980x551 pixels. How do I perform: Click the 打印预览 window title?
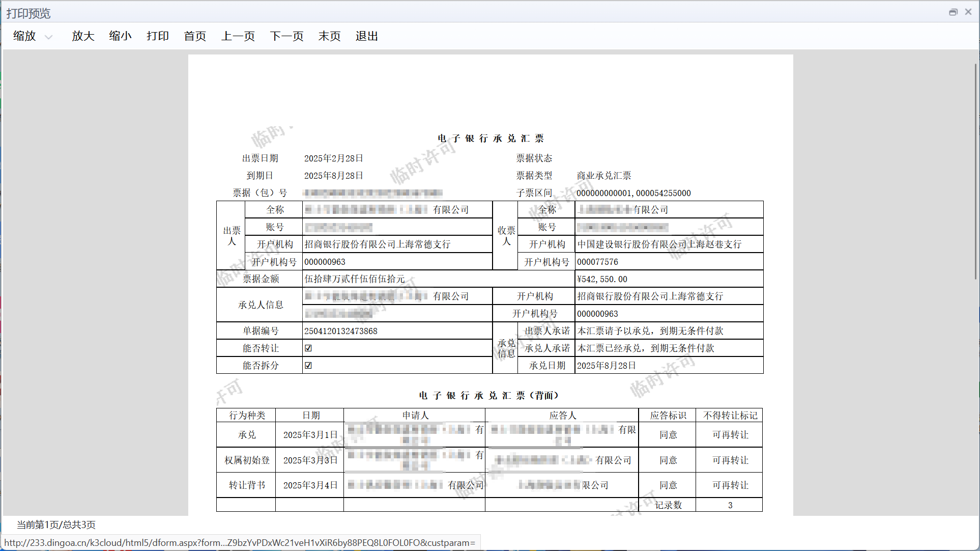pos(28,13)
